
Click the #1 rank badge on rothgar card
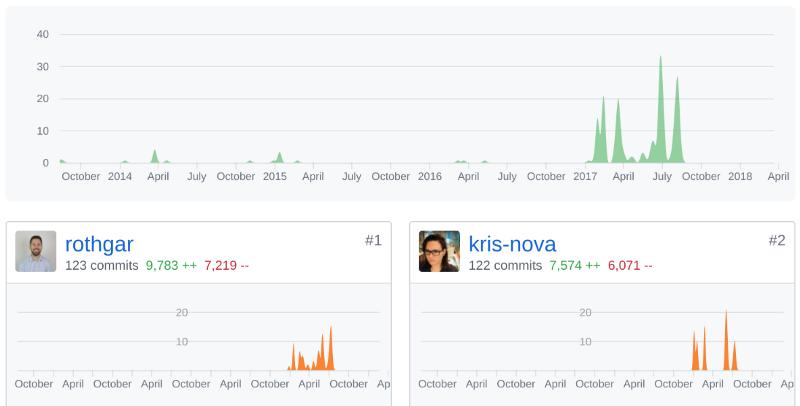click(373, 240)
